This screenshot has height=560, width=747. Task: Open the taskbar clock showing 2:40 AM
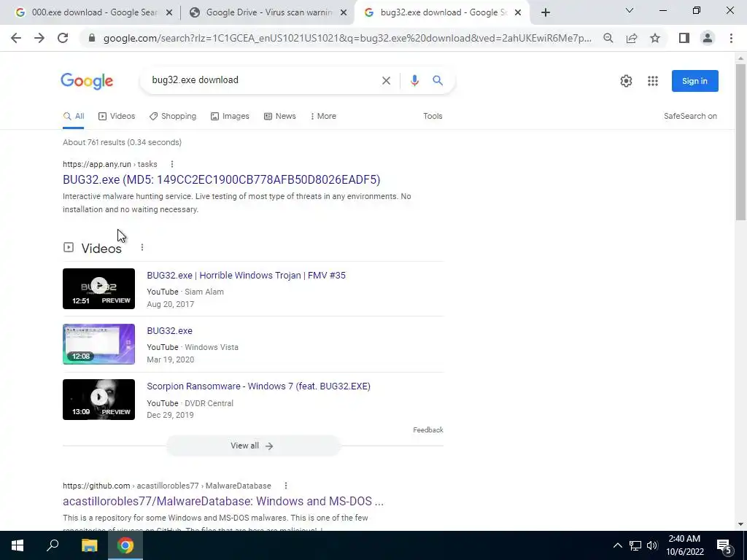pos(684,545)
